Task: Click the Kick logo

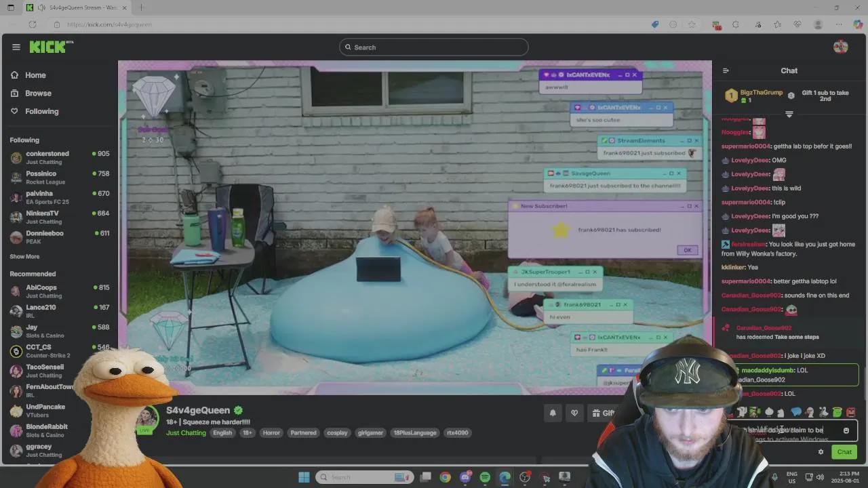Action: click(51, 47)
